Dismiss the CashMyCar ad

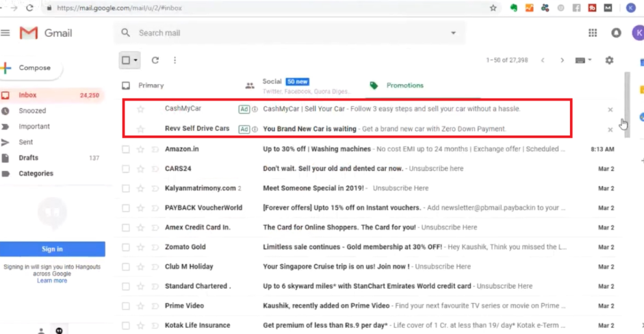coord(610,110)
